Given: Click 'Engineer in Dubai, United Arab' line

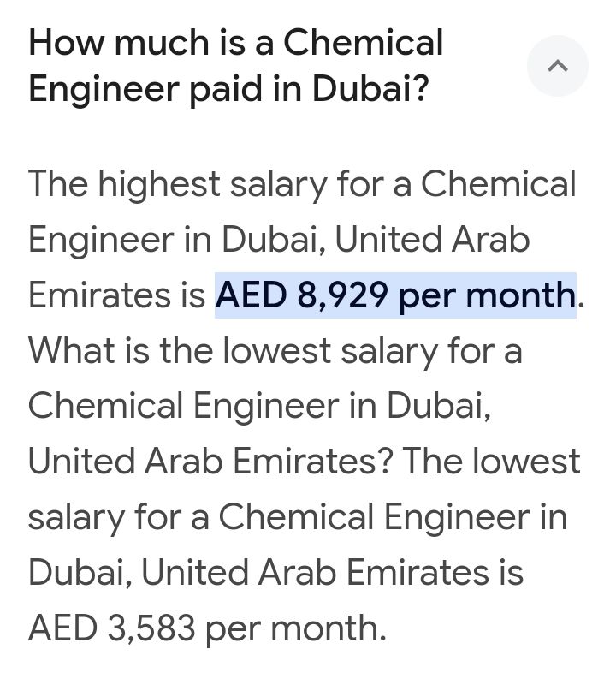Looking at the screenshot, I should click(279, 240).
